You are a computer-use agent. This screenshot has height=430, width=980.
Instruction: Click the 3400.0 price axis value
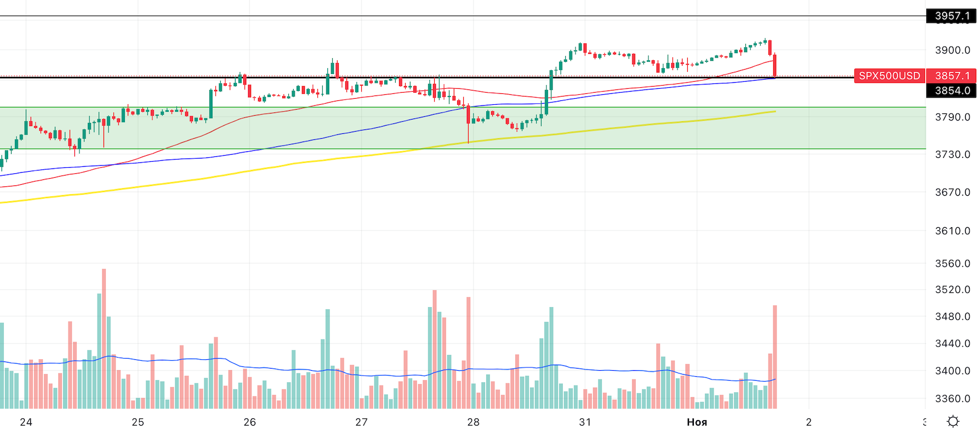click(x=953, y=371)
